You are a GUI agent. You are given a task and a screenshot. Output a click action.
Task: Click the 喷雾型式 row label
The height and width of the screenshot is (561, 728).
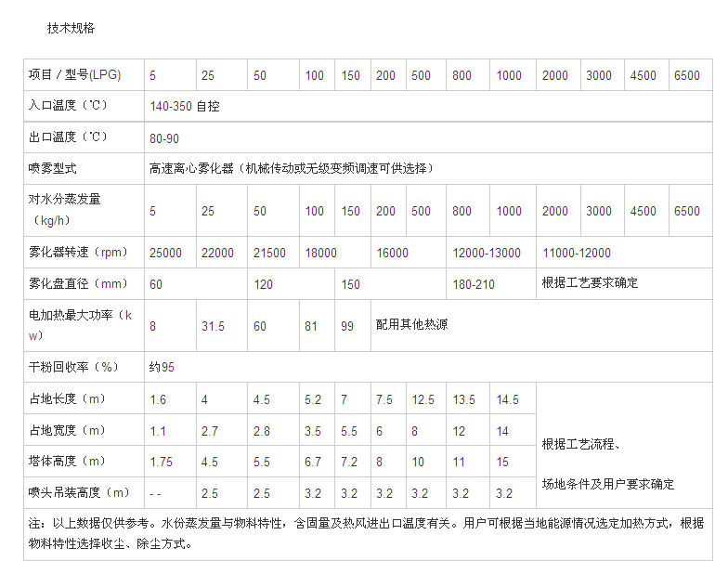click(52, 168)
